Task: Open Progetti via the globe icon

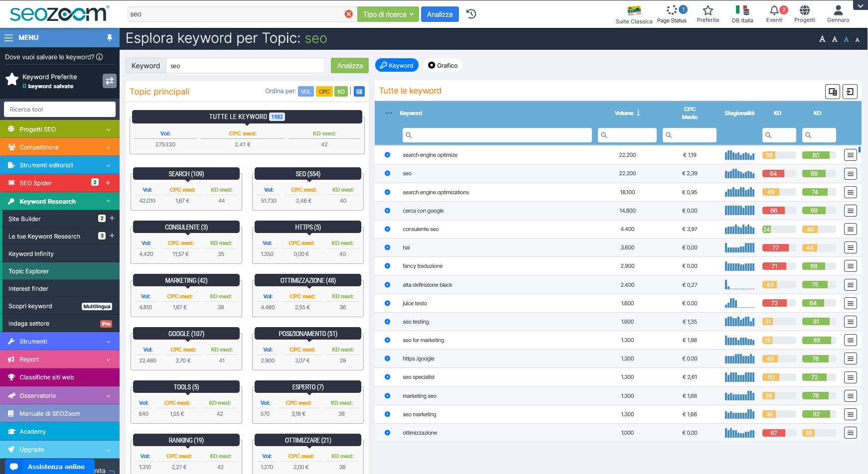Action: 804,11
